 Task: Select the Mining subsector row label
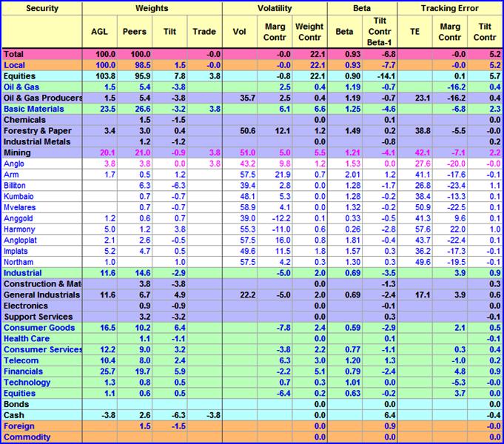[x=17, y=152]
